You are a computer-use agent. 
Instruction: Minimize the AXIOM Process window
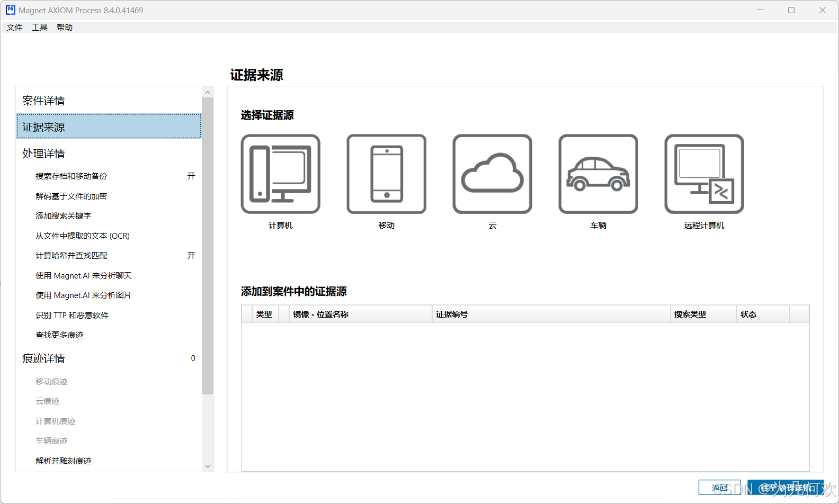pyautogui.click(x=761, y=10)
